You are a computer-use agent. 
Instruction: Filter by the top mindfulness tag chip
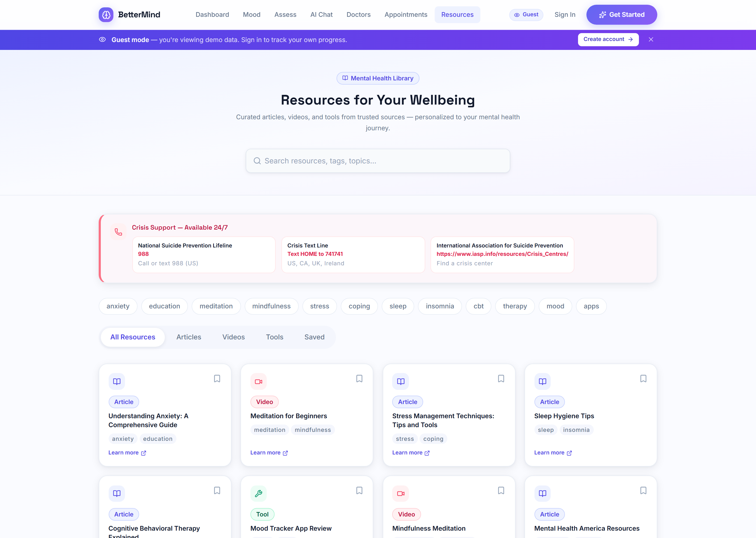click(271, 306)
